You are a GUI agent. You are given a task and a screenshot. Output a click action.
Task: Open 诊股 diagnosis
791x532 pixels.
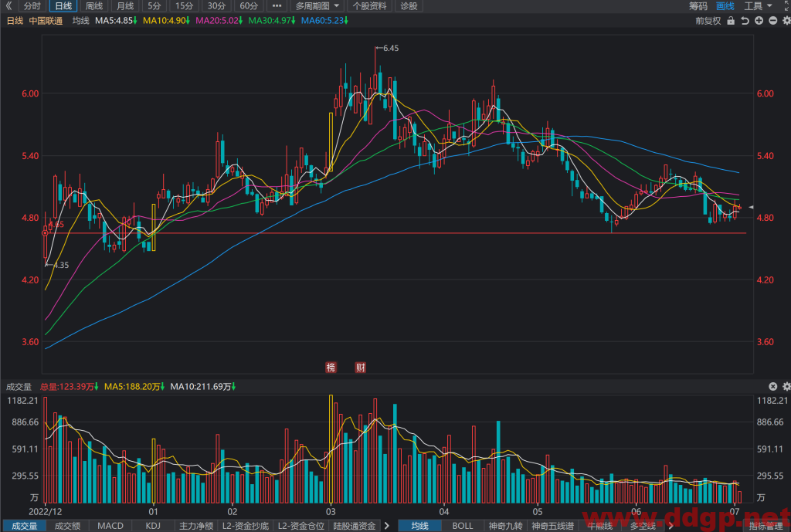[x=409, y=6]
